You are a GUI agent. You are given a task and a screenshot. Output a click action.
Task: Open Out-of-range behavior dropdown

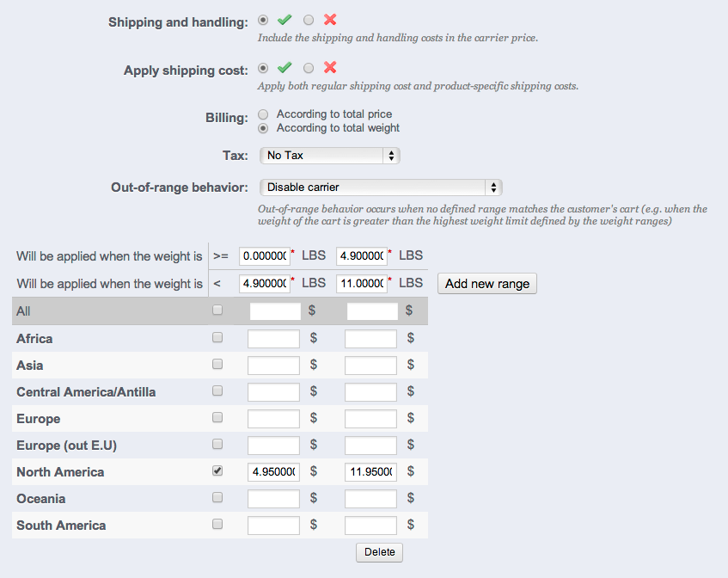(x=380, y=187)
